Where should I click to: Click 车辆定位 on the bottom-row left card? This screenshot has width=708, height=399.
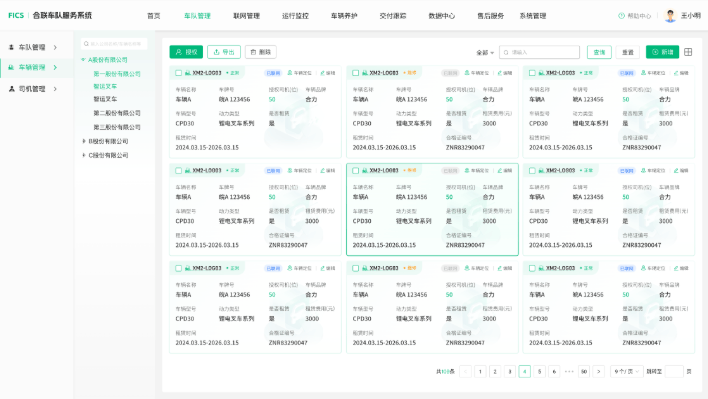(x=299, y=268)
